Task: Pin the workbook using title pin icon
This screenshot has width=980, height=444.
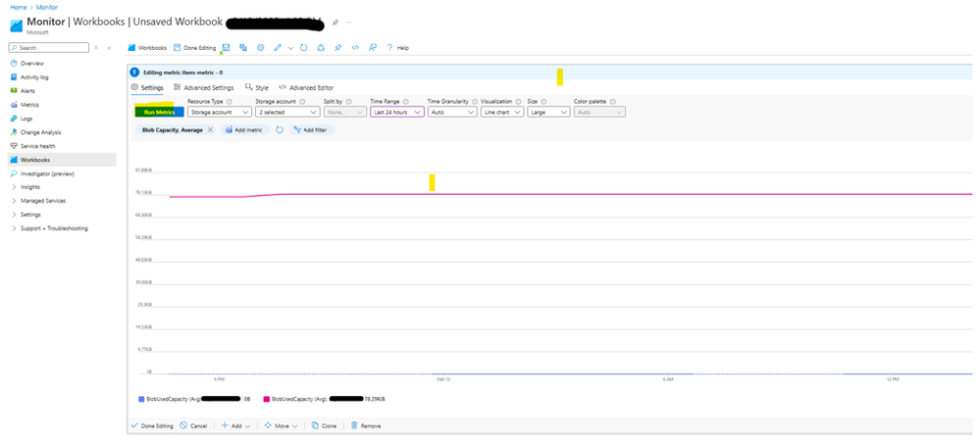Action: (x=335, y=23)
